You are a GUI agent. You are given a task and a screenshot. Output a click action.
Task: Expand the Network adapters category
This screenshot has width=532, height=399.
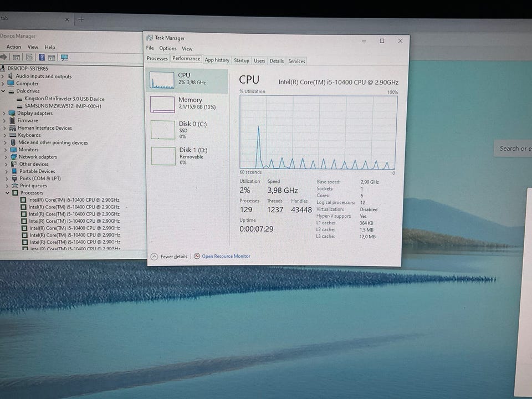point(5,157)
